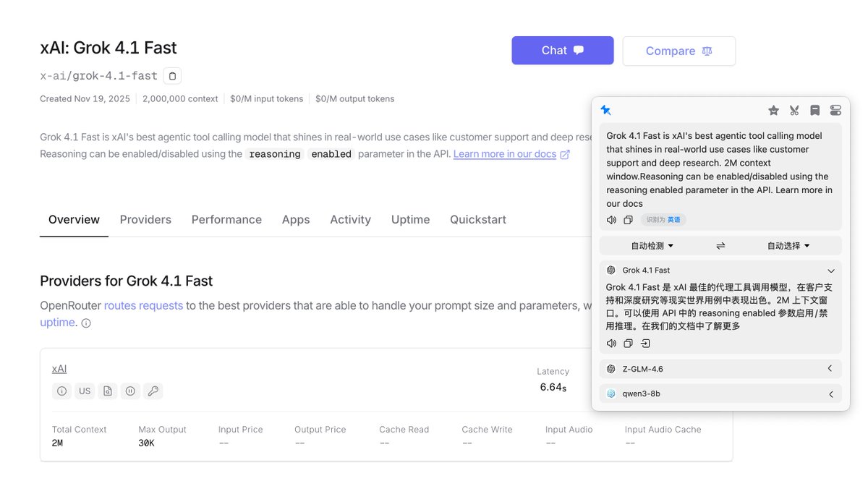Open the popup settings switches icon
The height and width of the screenshot is (489, 868).
pyautogui.click(x=835, y=111)
